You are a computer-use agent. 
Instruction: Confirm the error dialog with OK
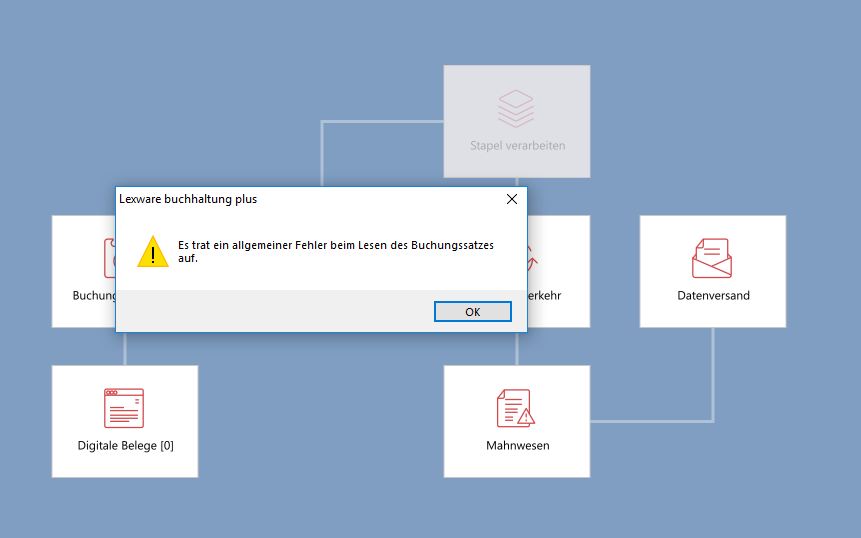(473, 312)
